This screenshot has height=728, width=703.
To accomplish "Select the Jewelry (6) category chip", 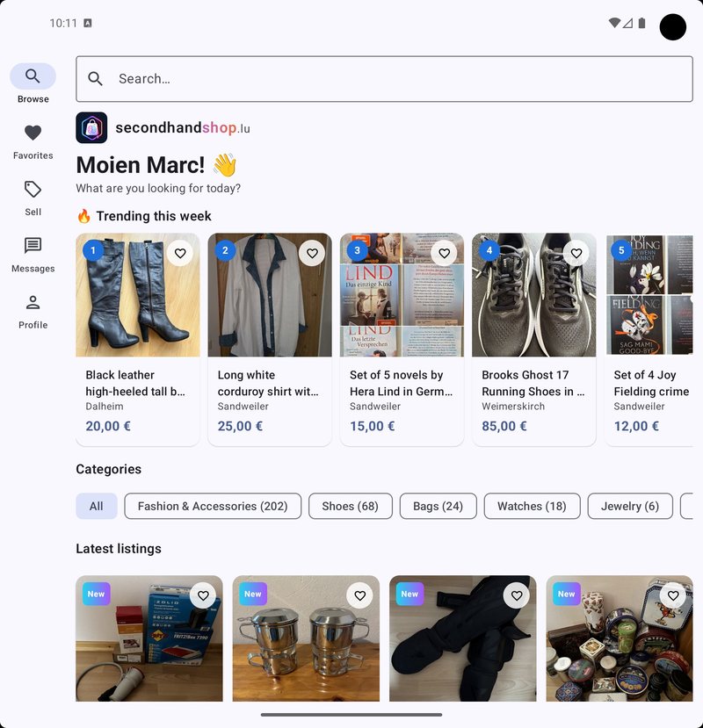I will coord(630,506).
